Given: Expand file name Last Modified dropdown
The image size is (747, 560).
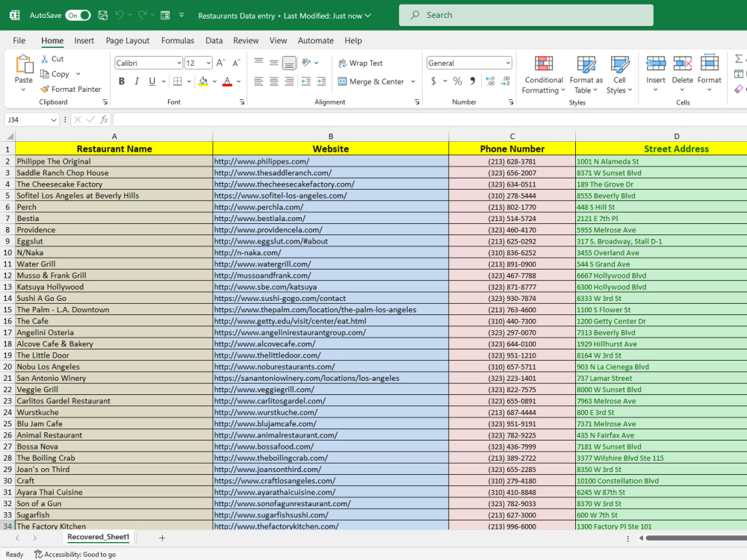Looking at the screenshot, I should (368, 16).
